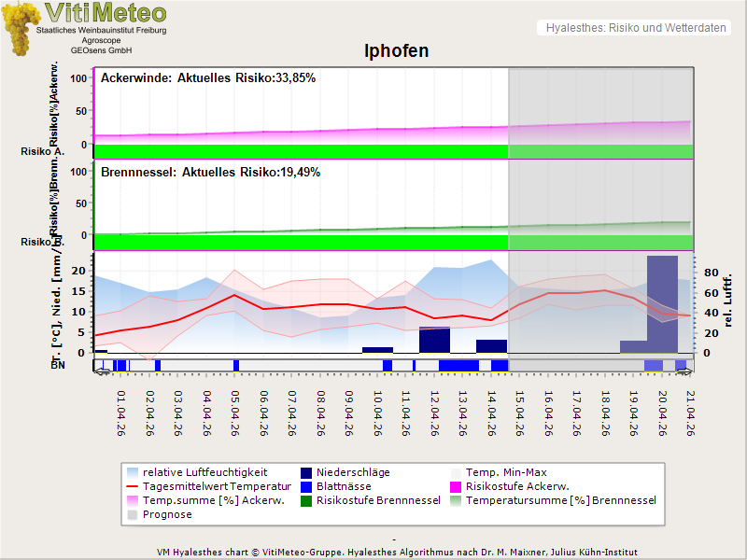This screenshot has width=747, height=560.
Task: Click the Risikostufe Ackerw. magenta swatch
Action: [456, 487]
